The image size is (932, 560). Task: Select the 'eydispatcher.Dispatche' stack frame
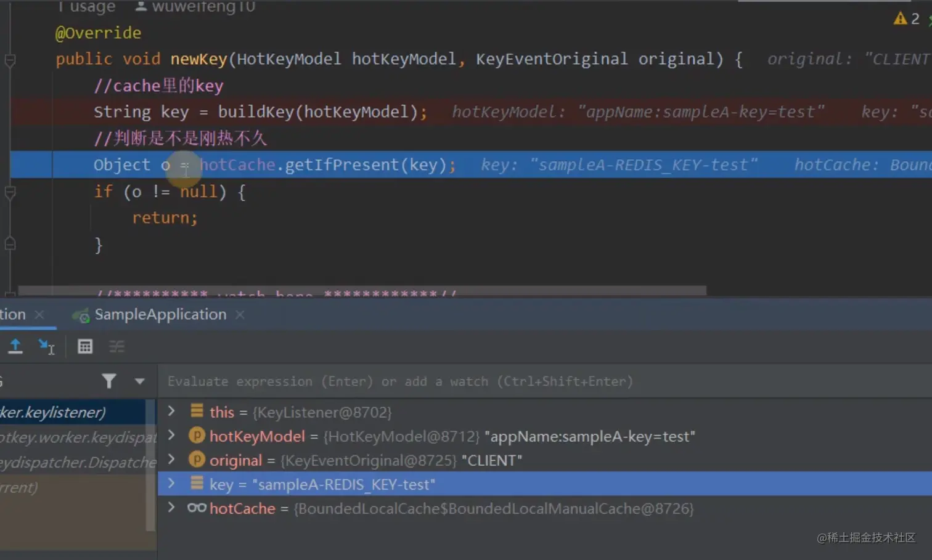tap(73, 462)
